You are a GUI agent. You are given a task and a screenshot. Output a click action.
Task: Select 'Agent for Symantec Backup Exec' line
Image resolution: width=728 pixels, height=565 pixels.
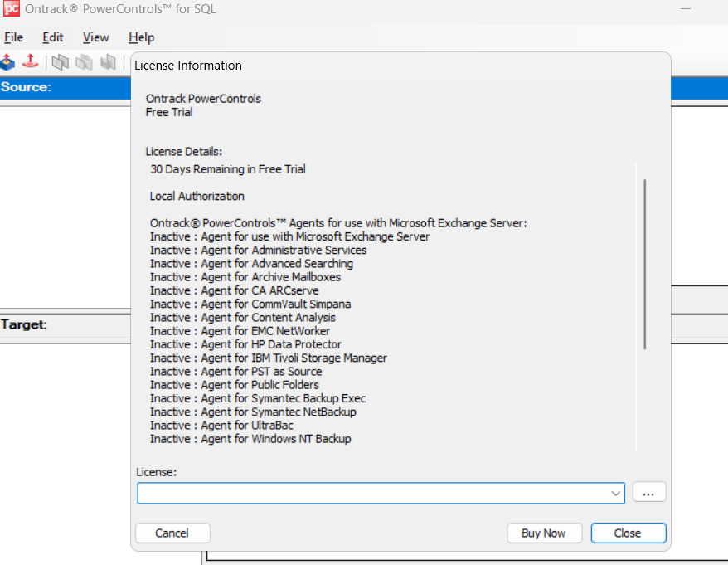click(x=258, y=398)
